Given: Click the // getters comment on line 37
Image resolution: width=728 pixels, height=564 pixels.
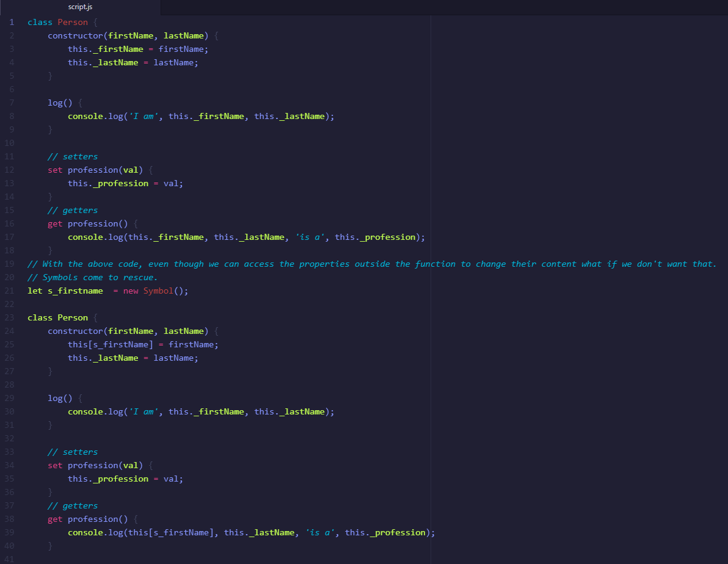Looking at the screenshot, I should tap(72, 505).
